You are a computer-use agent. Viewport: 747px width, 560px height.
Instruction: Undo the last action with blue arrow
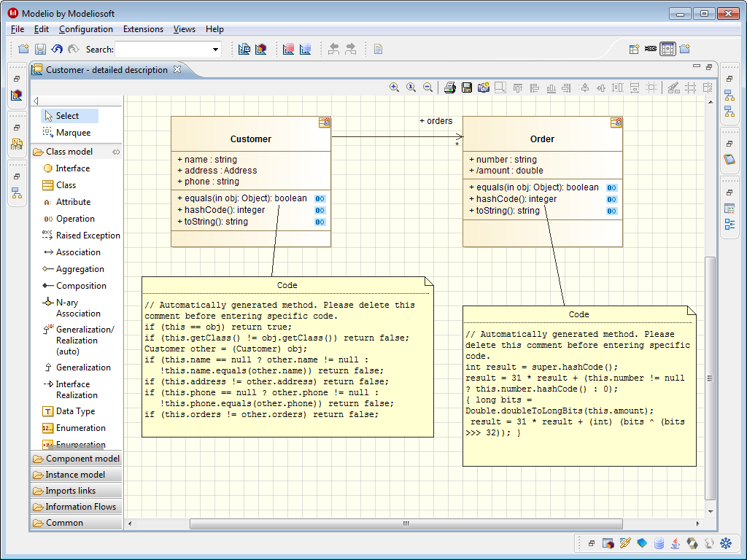pos(57,49)
